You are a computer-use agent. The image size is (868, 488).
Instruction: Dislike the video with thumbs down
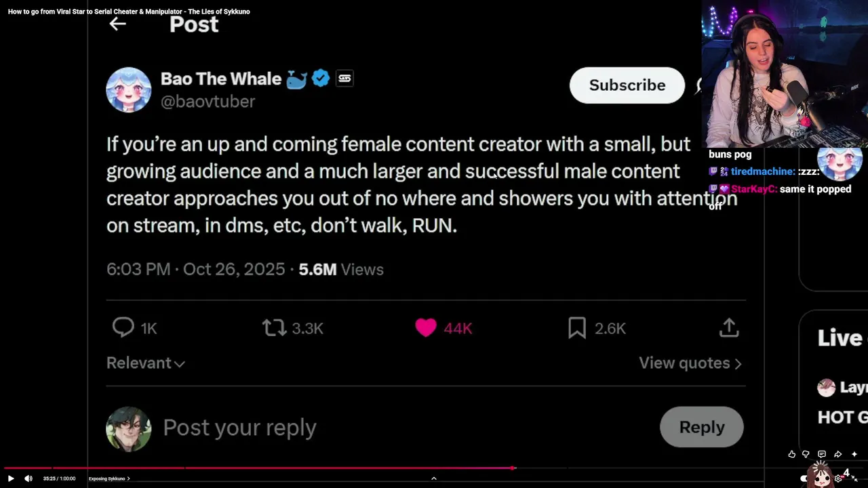click(x=806, y=454)
